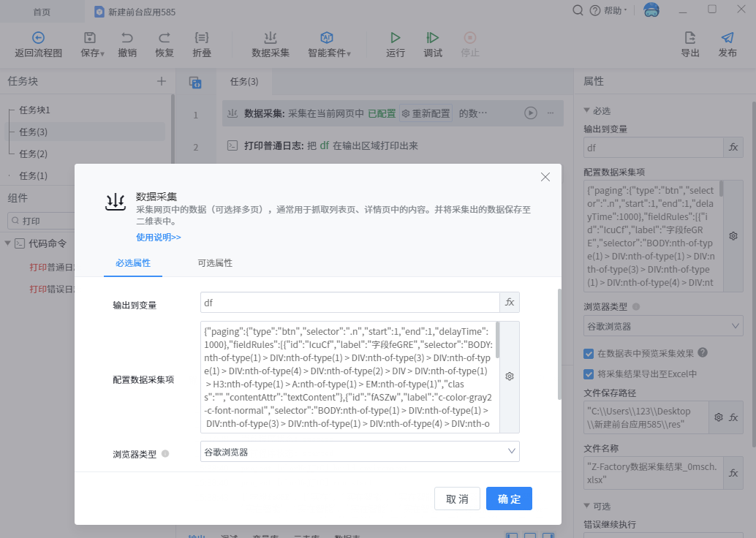Click the fx icon next to dialog's 输出到变量
The image size is (756, 538).
510,303
